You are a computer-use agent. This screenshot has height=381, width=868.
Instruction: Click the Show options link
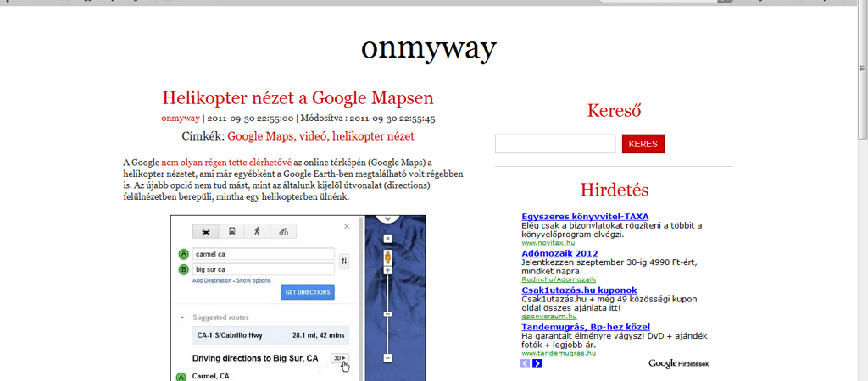click(253, 281)
